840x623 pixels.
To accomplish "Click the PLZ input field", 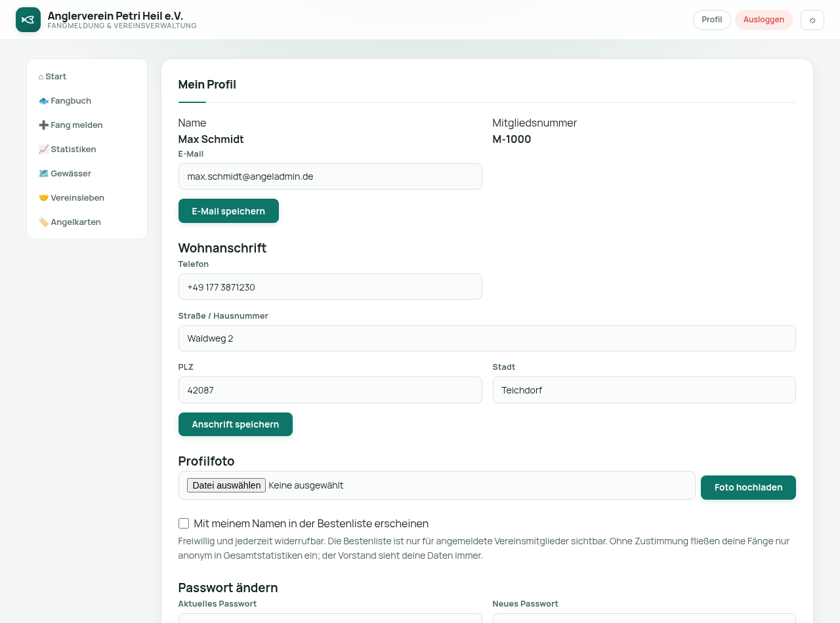I will point(330,390).
